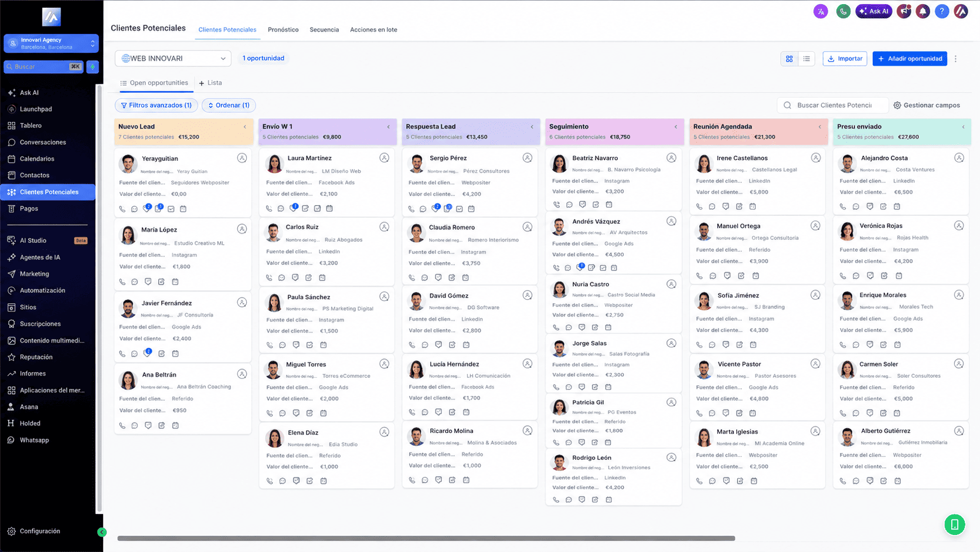The image size is (980, 552).
Task: Click phone icon on Carlos Ruiz card
Action: [269, 277]
